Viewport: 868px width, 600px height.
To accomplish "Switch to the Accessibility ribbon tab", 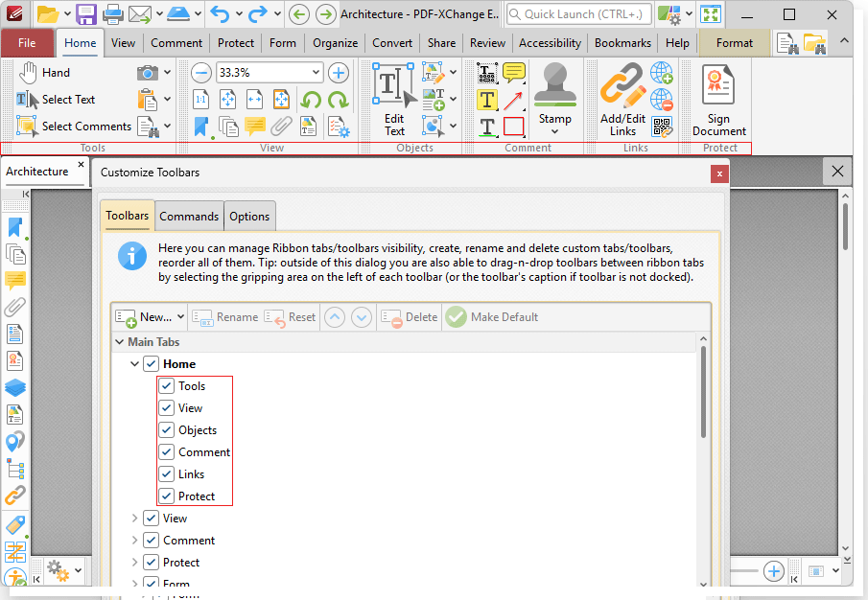I will tap(550, 43).
